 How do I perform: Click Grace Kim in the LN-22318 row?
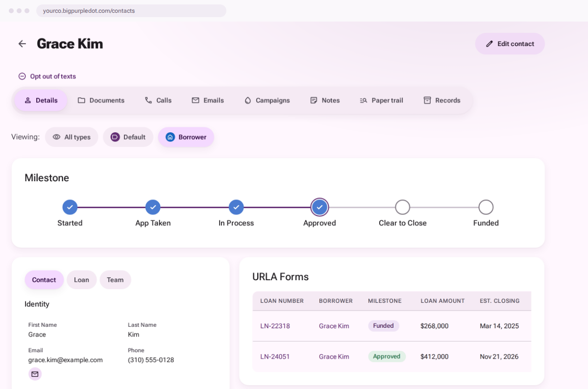tap(334, 326)
